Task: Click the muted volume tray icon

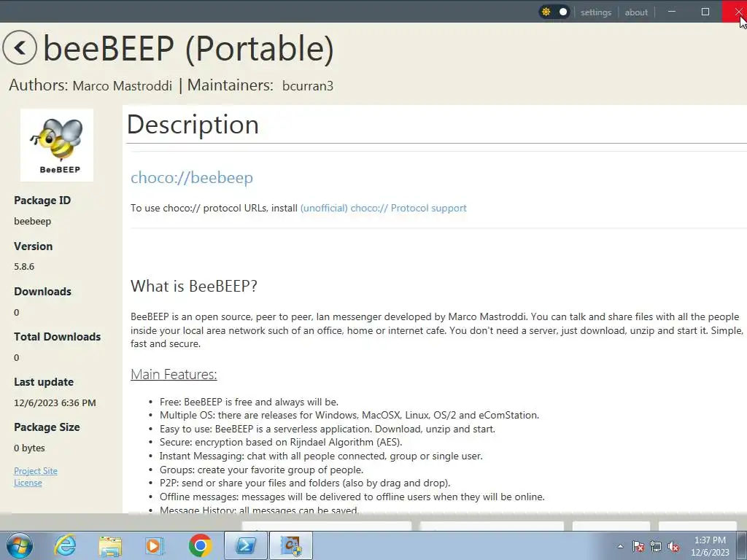Action: click(x=673, y=546)
